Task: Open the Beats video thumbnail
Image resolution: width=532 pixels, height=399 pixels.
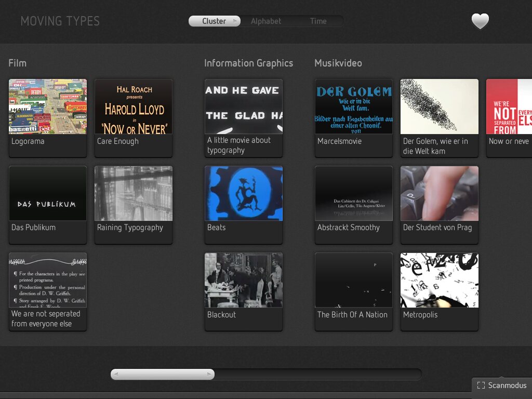Action: click(x=244, y=193)
